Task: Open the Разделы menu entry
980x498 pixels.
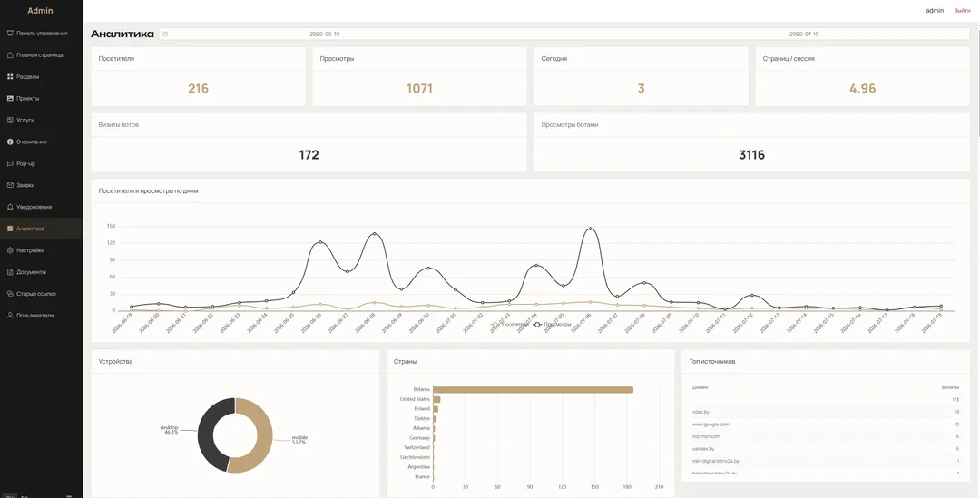Action: coord(41,77)
